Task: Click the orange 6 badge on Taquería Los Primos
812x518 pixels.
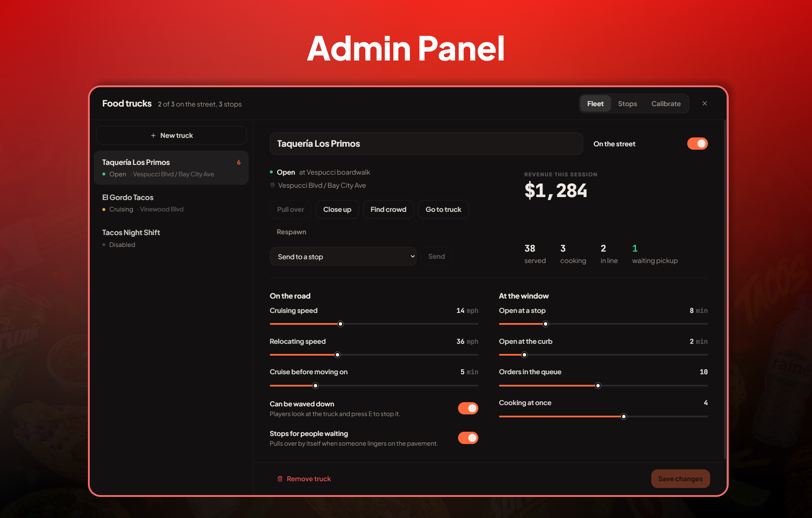Action: (x=239, y=162)
